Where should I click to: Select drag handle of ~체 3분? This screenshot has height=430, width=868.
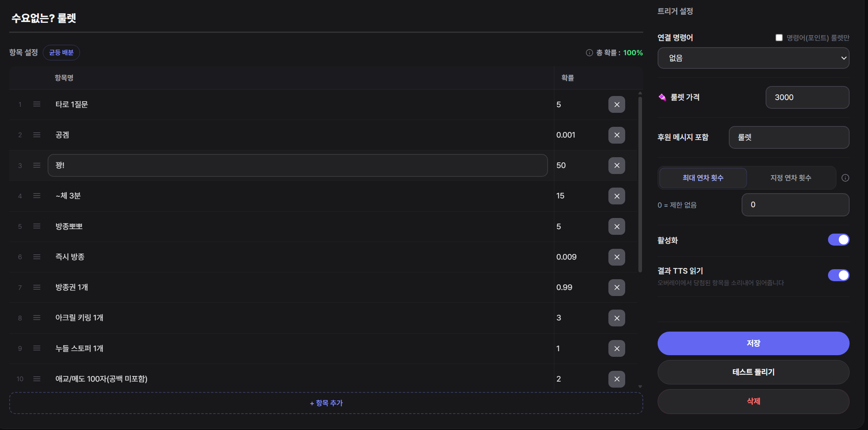37,196
